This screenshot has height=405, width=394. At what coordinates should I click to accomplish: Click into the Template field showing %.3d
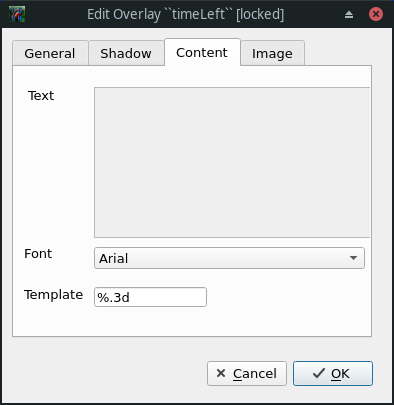(150, 297)
